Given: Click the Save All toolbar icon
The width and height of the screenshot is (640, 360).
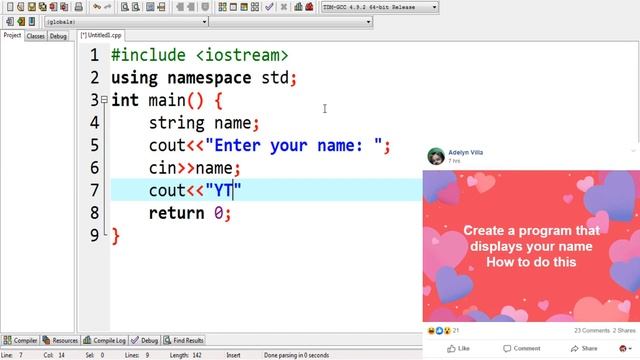Looking at the screenshot, I should point(42,7).
